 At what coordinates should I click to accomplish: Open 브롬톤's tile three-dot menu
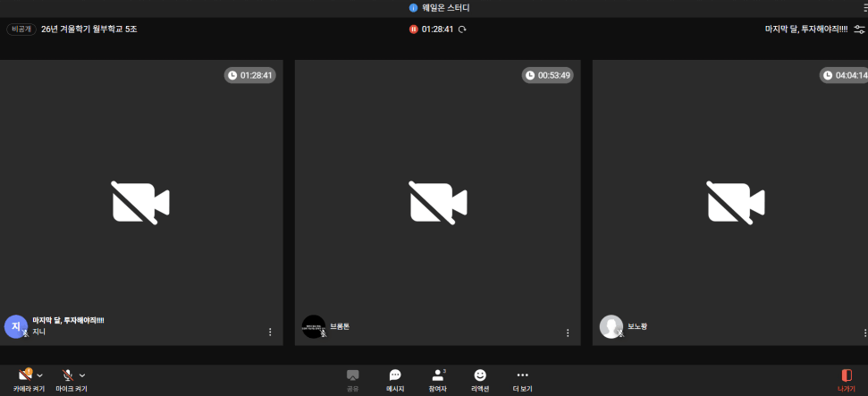click(568, 333)
